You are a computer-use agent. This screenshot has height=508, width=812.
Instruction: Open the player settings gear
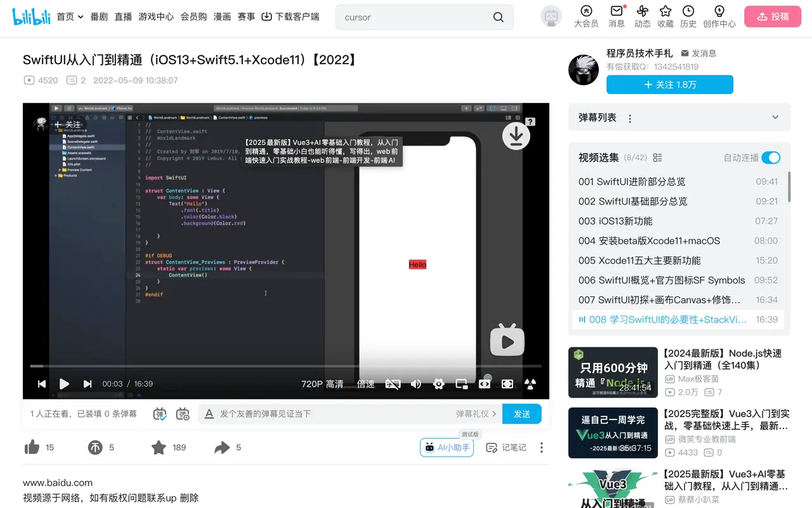click(x=438, y=384)
